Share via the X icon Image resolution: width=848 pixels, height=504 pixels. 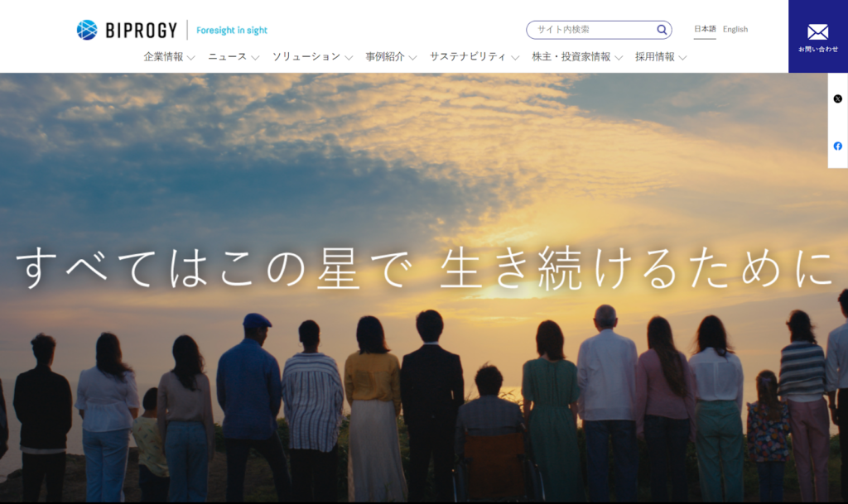coord(837,98)
